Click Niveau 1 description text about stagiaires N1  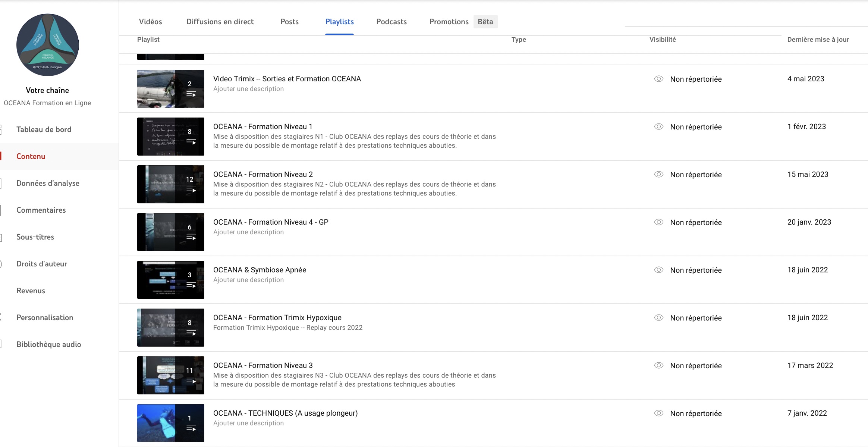(355, 141)
